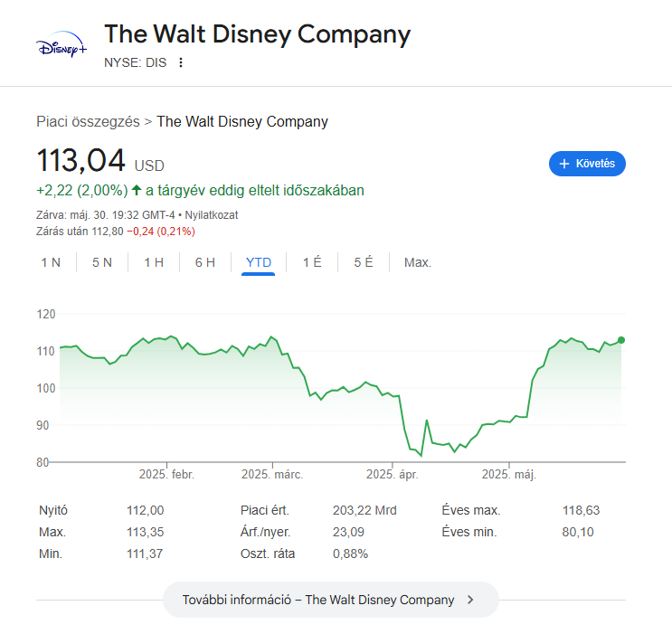Click The Walt Disney Company heading

pyautogui.click(x=257, y=34)
